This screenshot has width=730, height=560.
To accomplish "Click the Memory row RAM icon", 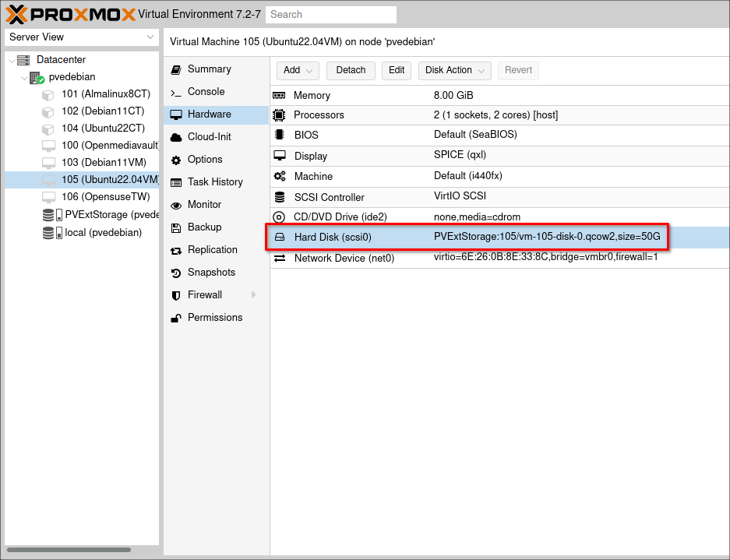I will (x=279, y=96).
